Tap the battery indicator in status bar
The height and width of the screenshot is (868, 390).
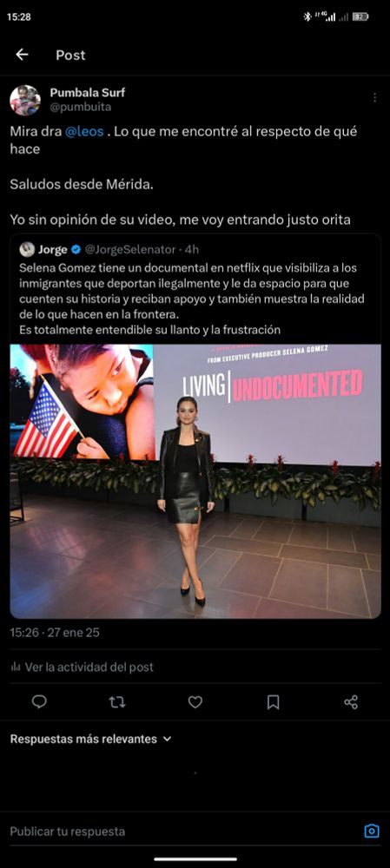(x=360, y=17)
